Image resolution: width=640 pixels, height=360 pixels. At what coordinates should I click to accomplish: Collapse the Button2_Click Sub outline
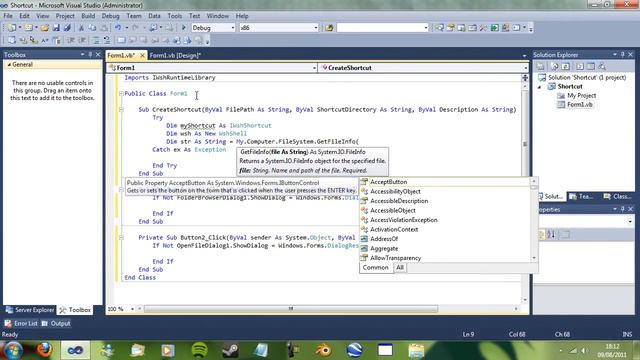pos(121,237)
